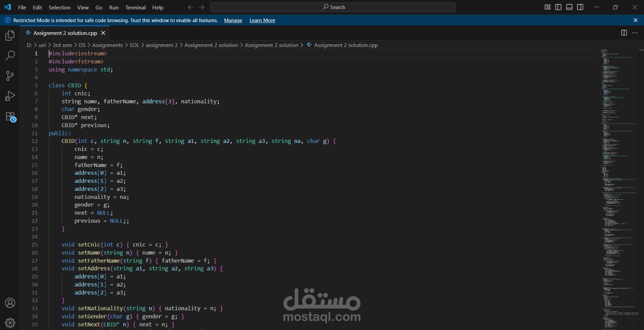Go back with the navigation arrow
Image resolution: width=644 pixels, height=330 pixels.
coord(190,7)
